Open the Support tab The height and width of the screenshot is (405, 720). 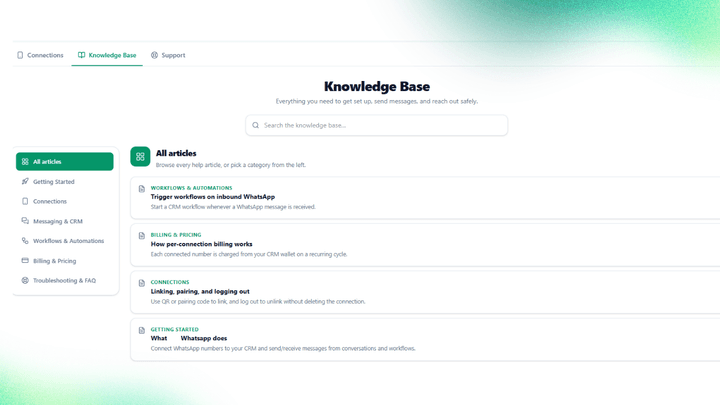[x=168, y=55]
